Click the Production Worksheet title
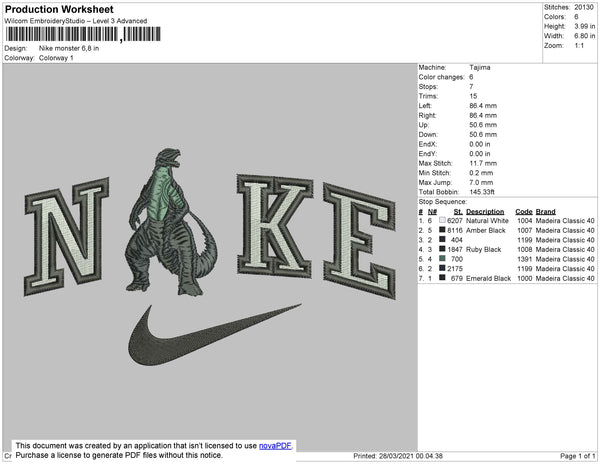The width and height of the screenshot is (600, 464). click(59, 10)
